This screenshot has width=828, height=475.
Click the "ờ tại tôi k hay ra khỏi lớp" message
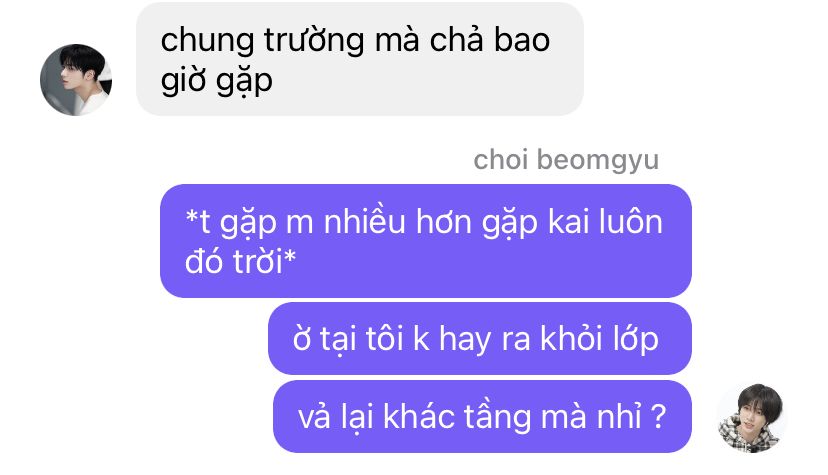pyautogui.click(x=479, y=339)
